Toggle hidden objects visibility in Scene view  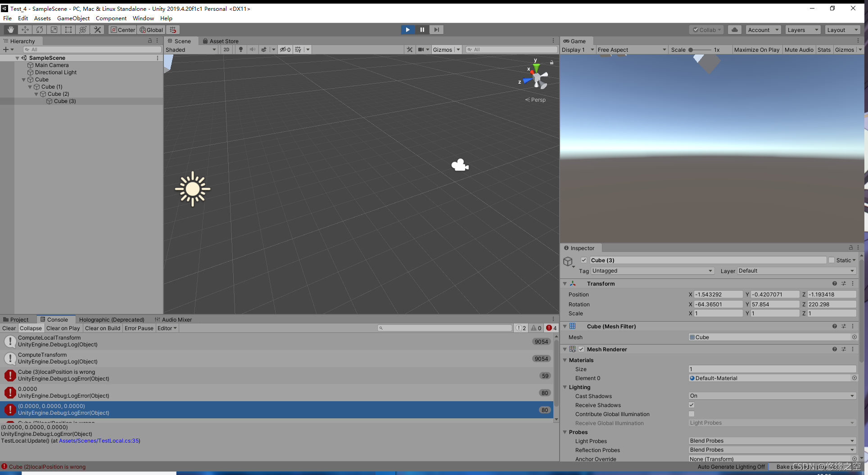(x=285, y=49)
